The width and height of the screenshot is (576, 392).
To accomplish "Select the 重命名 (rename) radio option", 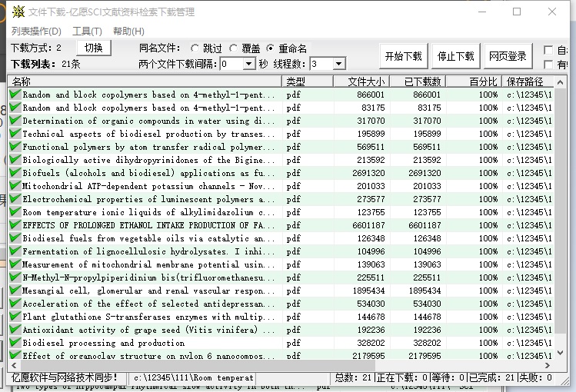I will (270, 48).
